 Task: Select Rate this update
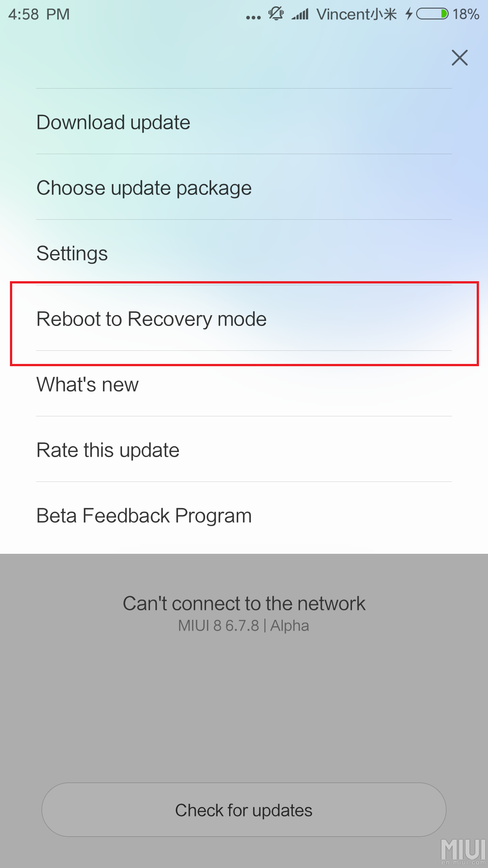point(244,449)
